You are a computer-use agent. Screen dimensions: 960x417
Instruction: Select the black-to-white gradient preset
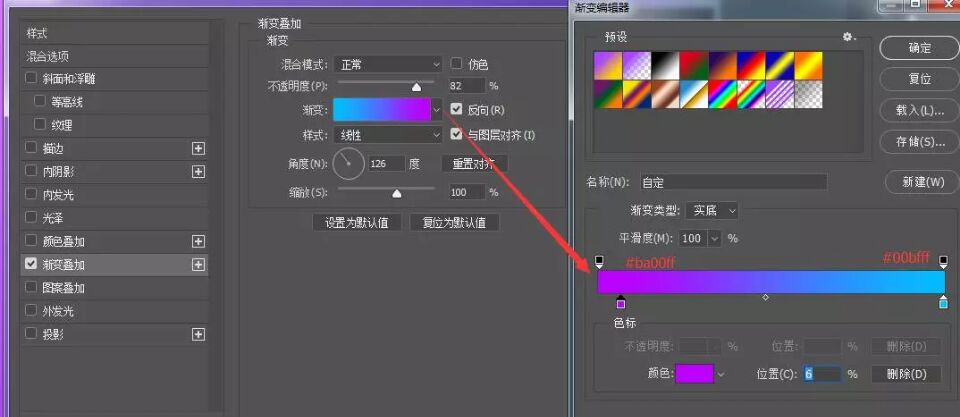pyautogui.click(x=665, y=66)
